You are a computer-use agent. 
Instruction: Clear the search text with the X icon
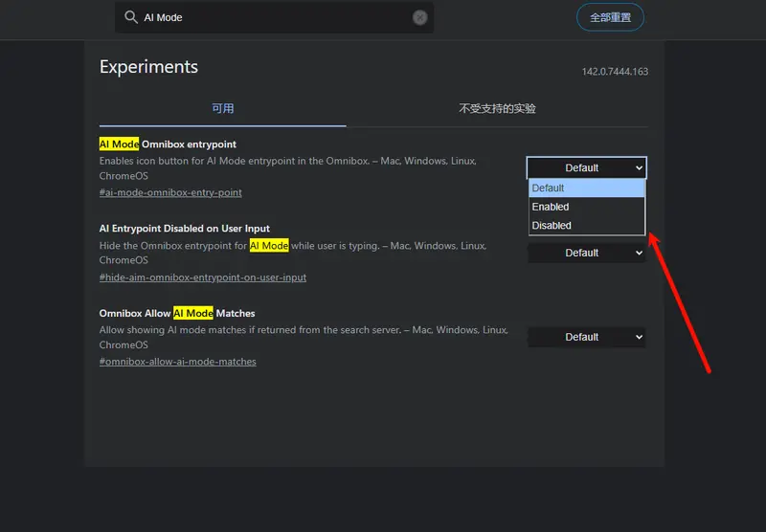(419, 17)
